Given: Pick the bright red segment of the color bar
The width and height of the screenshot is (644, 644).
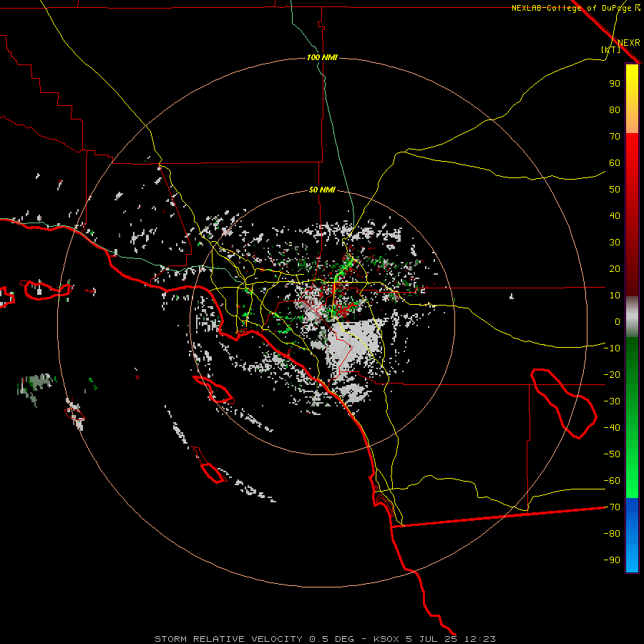Looking at the screenshot, I should (632, 150).
